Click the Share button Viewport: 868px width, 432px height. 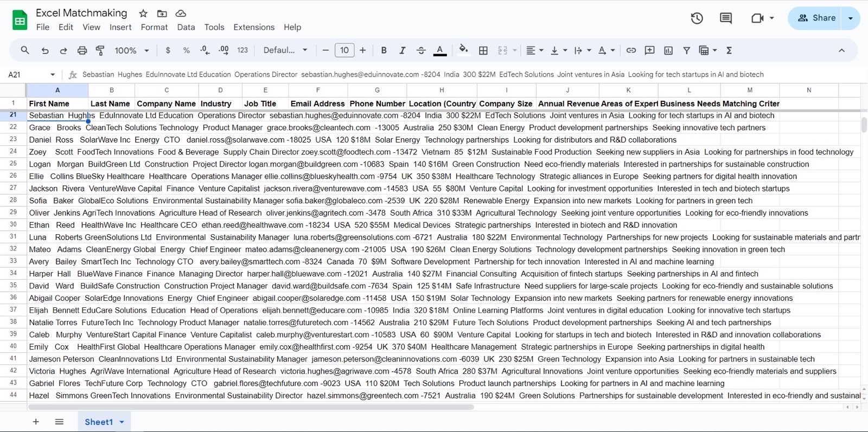[x=816, y=18]
